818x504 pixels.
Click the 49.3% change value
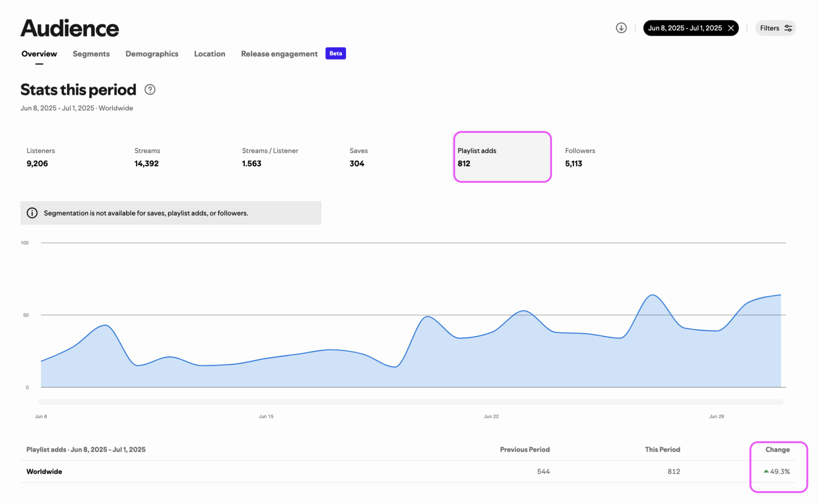780,471
